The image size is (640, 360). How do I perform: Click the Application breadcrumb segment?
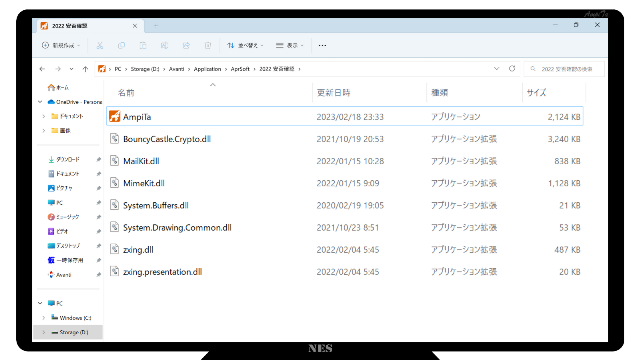click(x=207, y=69)
